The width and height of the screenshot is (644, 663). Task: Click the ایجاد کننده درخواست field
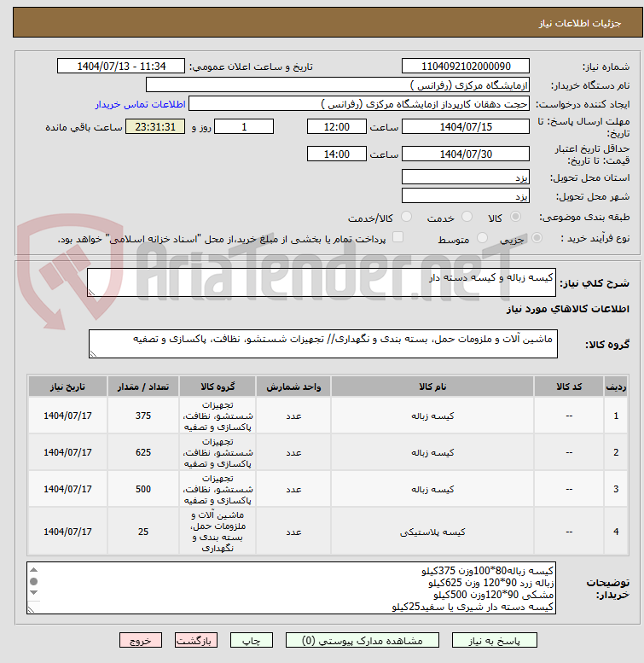tap(358, 103)
